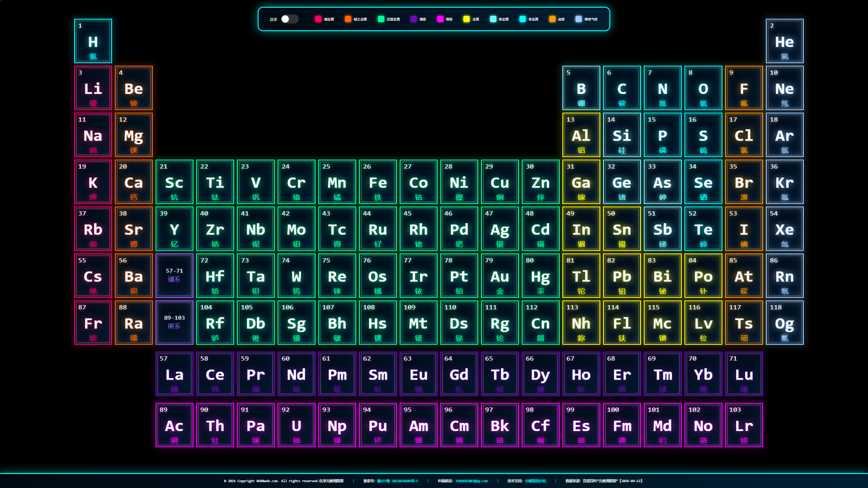
Task: Open the 小破孩的小站 tech support link
Action: click(535, 481)
